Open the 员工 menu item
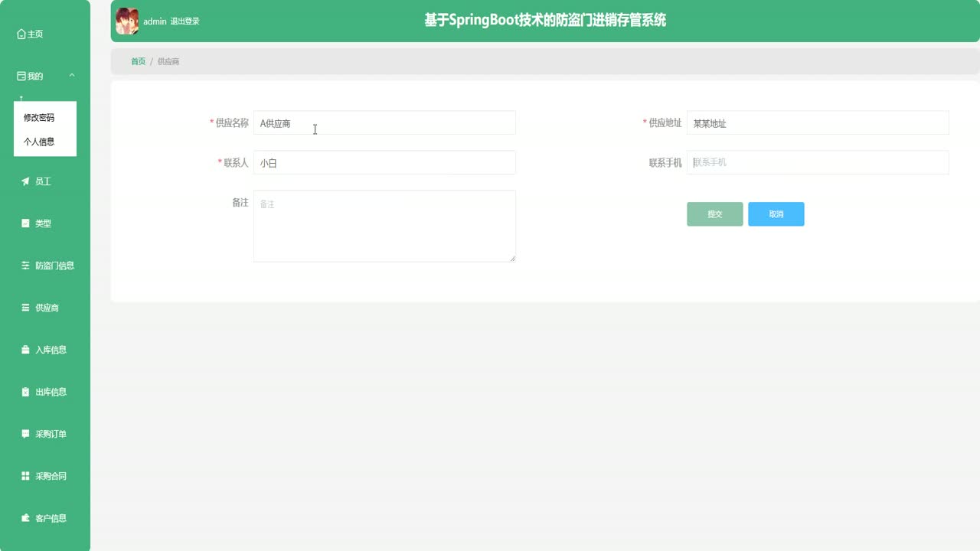The height and width of the screenshot is (551, 980). point(45,181)
